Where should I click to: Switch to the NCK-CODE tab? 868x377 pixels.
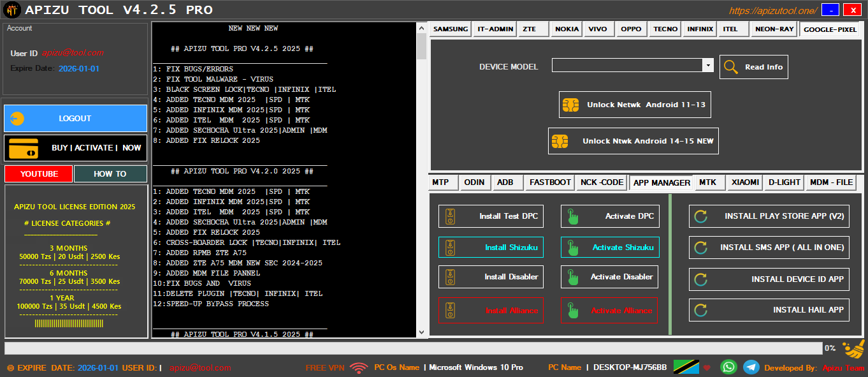602,182
